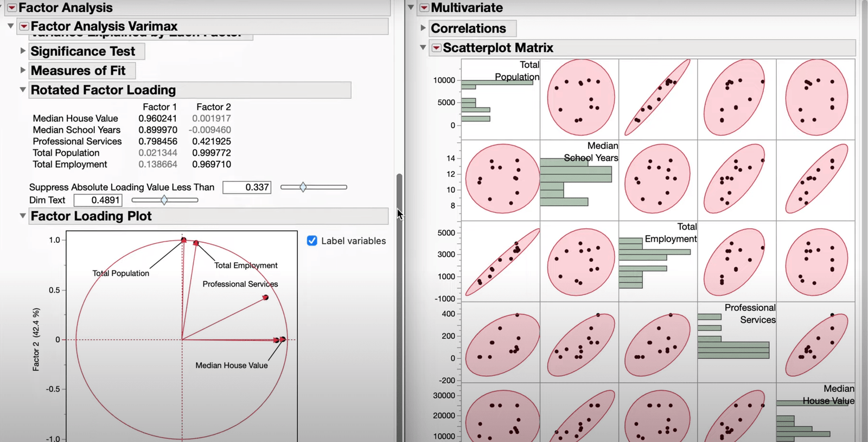Expand the Correlations section
The width and height of the screenshot is (868, 442).
[423, 28]
